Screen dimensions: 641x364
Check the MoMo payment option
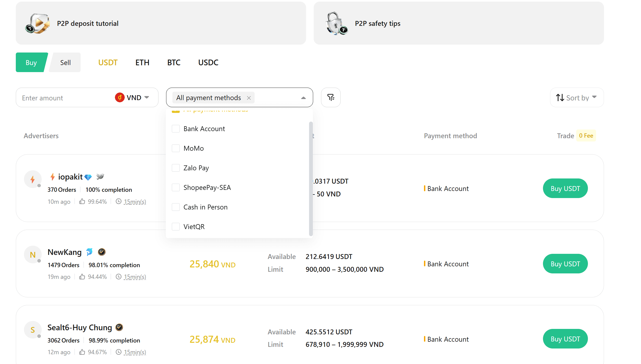tap(176, 148)
